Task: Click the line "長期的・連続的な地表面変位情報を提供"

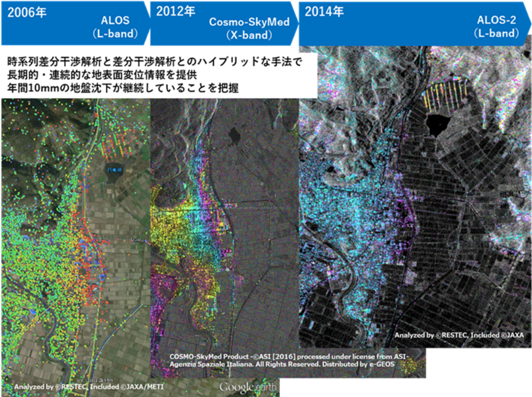Action: pyautogui.click(x=102, y=75)
